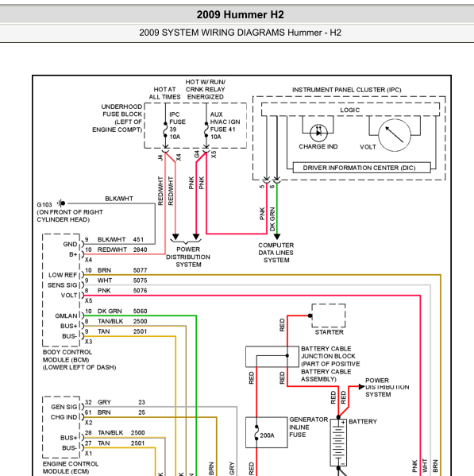Screen dimensions: 474x476
Task: Click the "G103" ground label
Action: point(44,204)
